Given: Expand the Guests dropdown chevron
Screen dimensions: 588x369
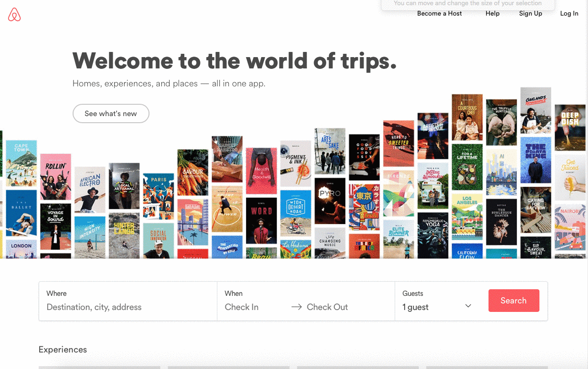Looking at the screenshot, I should pyautogui.click(x=468, y=306).
